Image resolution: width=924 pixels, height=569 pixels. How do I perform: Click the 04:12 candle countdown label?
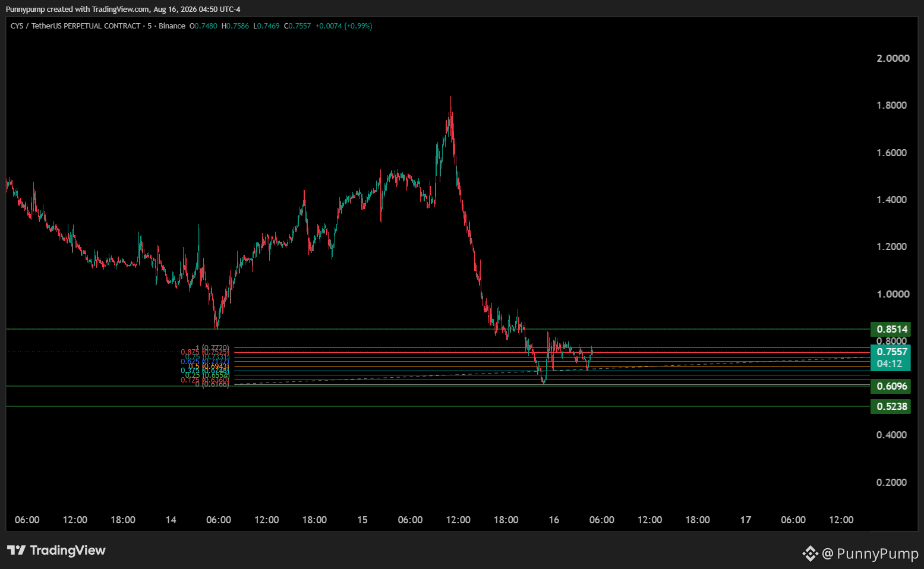click(x=890, y=363)
